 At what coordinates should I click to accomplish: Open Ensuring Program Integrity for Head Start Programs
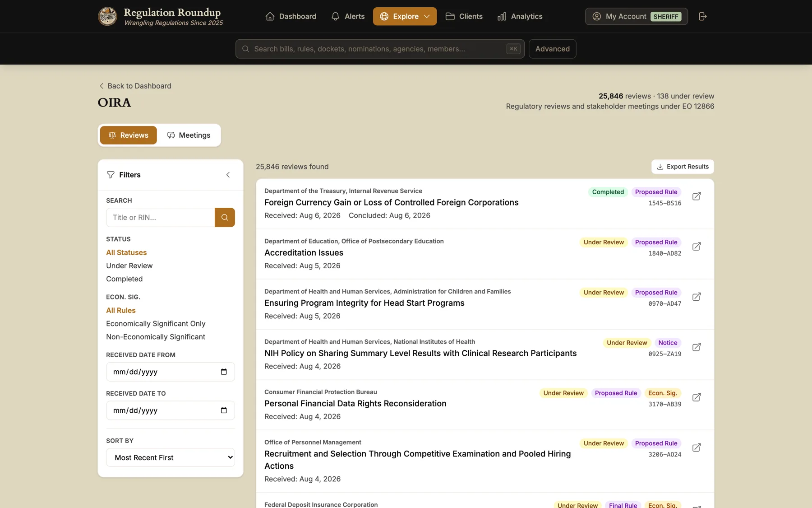point(364,303)
